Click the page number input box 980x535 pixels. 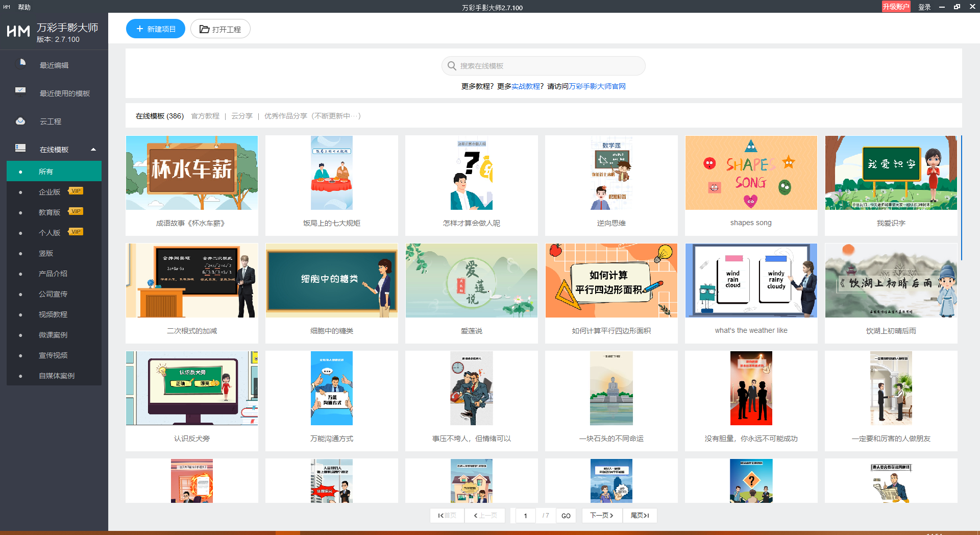525,516
